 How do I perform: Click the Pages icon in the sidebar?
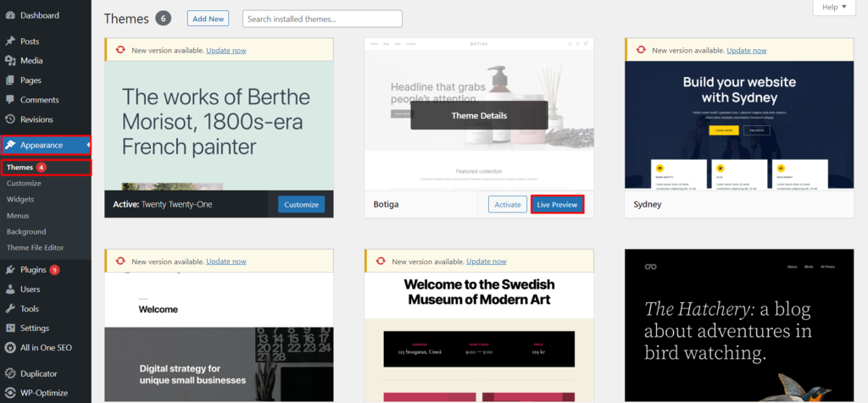click(10, 80)
